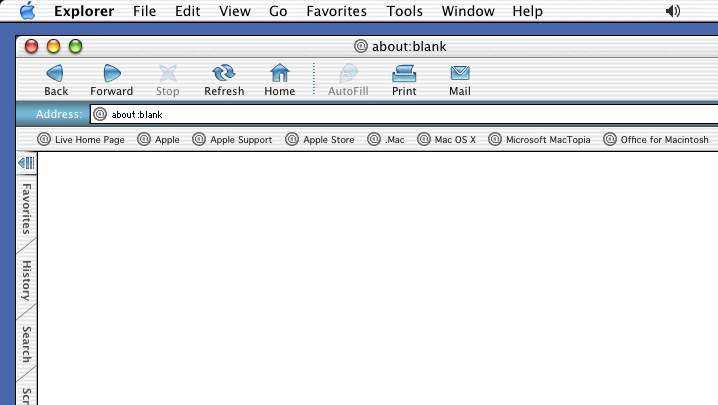
Task: Click the volume speaker icon in the menu bar
Action: pos(673,11)
